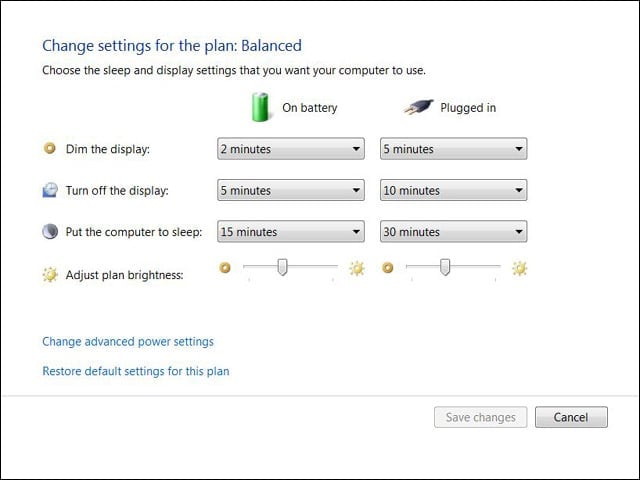The image size is (640, 480).
Task: Open Dim the display dropdown on battery
Action: point(291,149)
